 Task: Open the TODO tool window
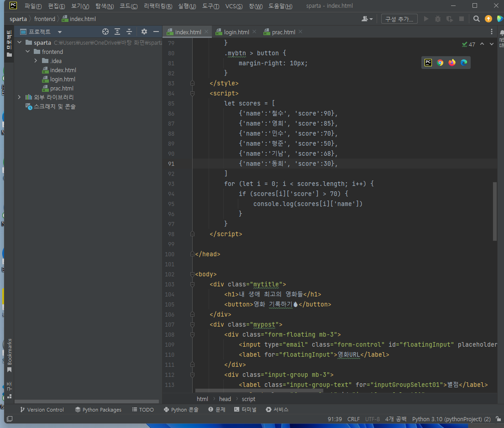143,410
